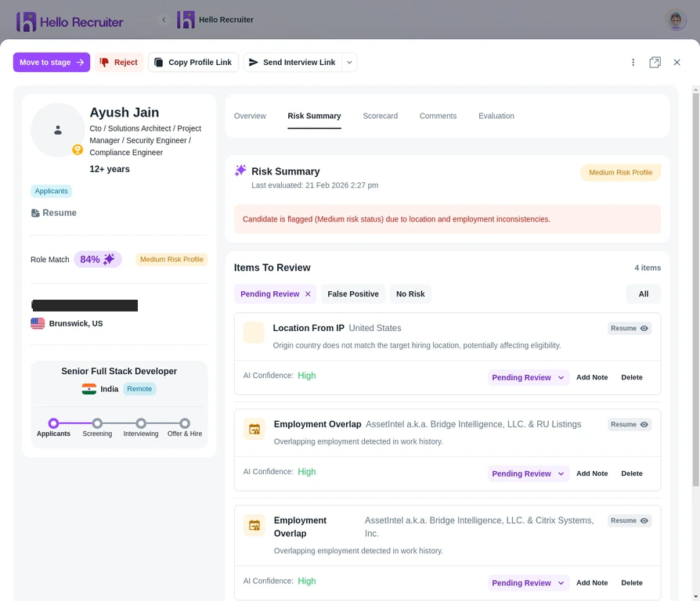This screenshot has height=601, width=700.
Task: Remove Pending Review filter with X
Action: point(308,294)
